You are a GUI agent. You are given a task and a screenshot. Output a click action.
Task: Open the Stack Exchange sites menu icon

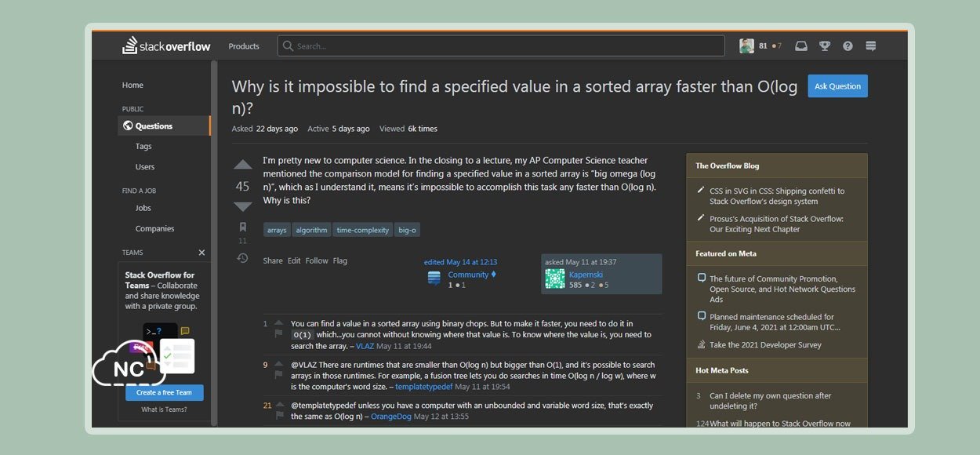click(x=870, y=46)
